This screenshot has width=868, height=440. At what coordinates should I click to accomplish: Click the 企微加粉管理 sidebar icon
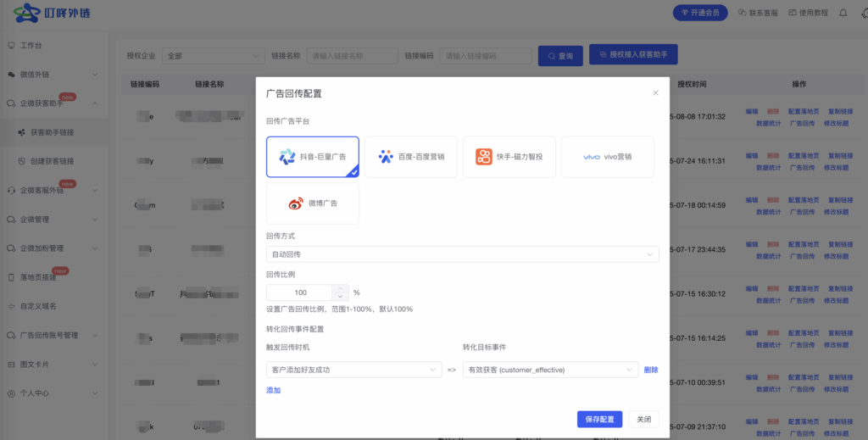[11, 248]
